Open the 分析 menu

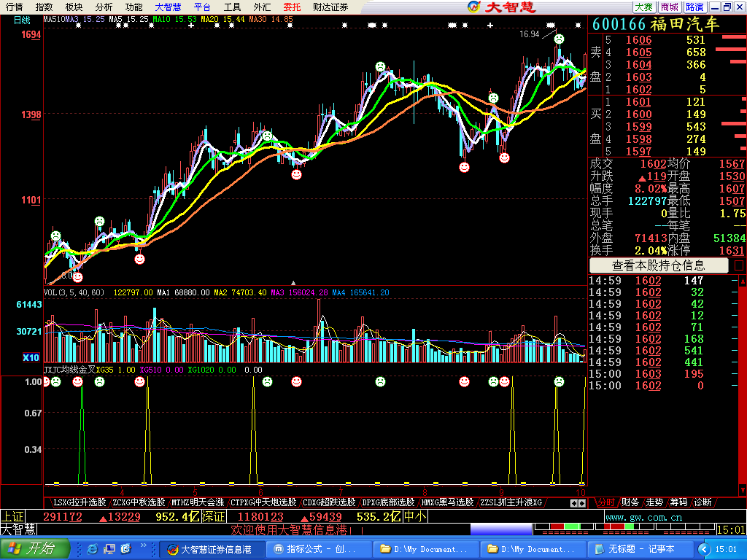click(104, 7)
